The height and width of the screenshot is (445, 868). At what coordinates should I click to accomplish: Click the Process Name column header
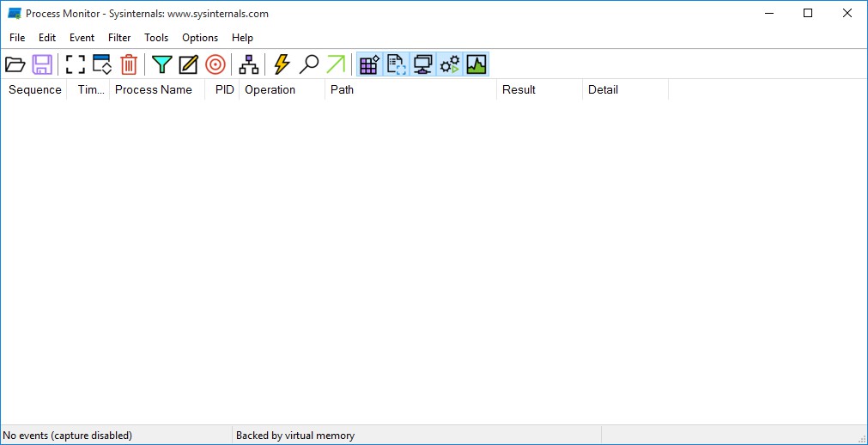coord(154,89)
